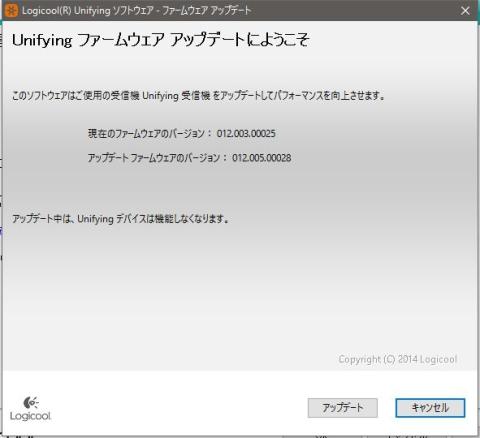Click the window title Logicool(R) Unifying ソフトウェア
This screenshot has height=438, width=480.
[137, 11]
